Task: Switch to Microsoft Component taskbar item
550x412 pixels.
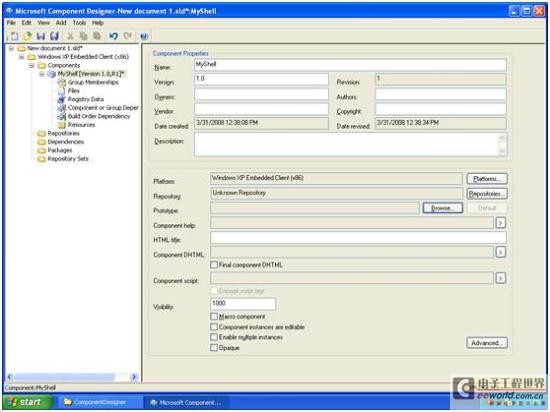Action: [x=186, y=402]
